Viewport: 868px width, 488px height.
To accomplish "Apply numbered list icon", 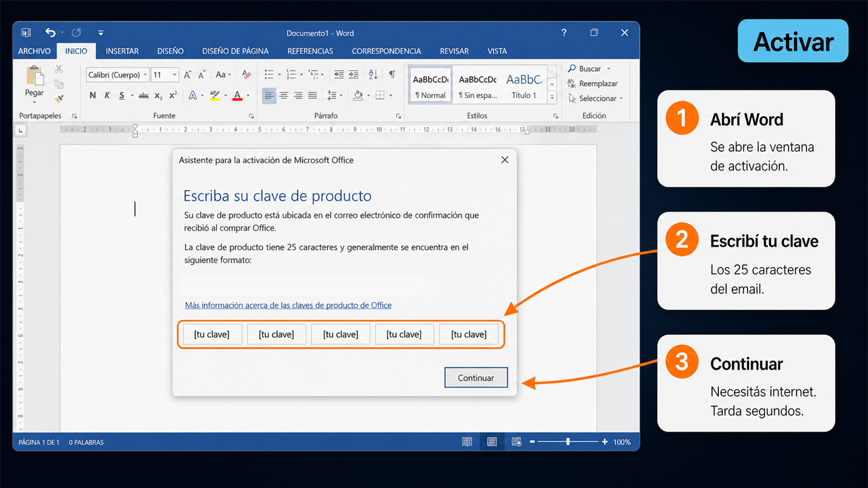I will click(x=291, y=75).
